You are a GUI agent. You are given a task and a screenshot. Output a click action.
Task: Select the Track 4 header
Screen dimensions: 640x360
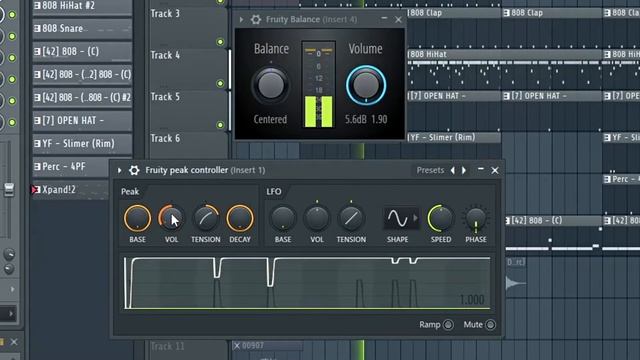(188, 69)
